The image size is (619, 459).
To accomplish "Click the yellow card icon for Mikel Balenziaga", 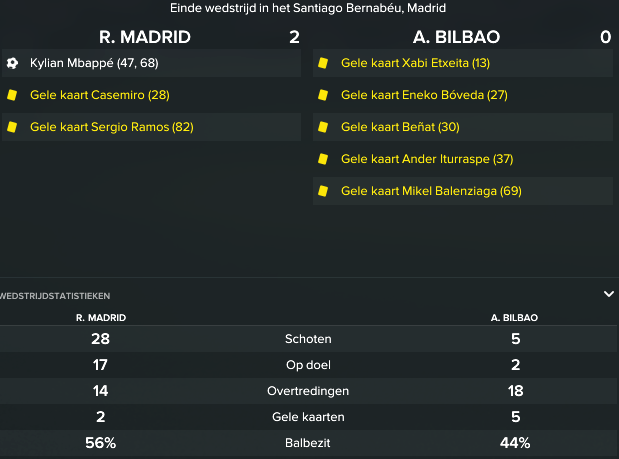I will click(323, 191).
